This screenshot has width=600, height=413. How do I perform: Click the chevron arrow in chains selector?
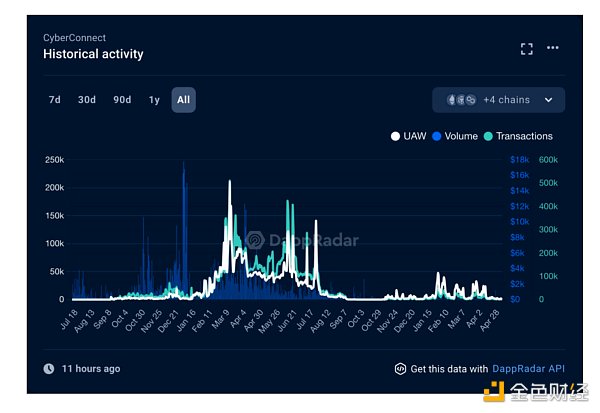[548, 100]
